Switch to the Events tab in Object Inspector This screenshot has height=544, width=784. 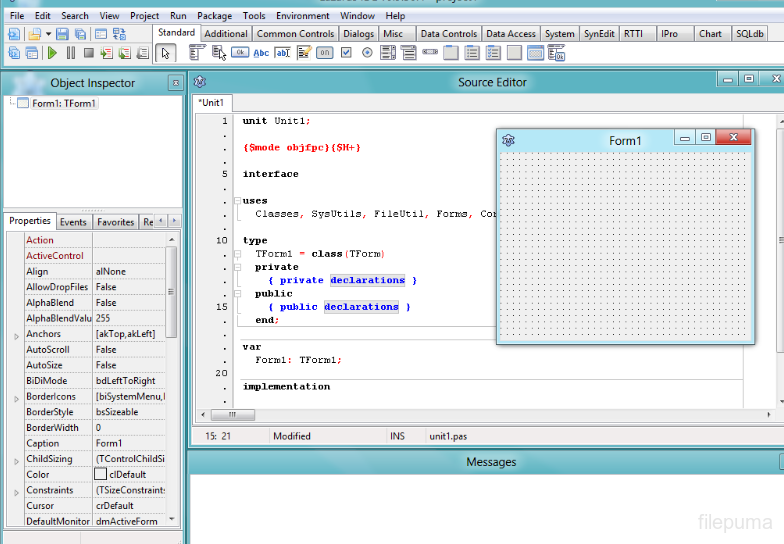click(x=73, y=222)
